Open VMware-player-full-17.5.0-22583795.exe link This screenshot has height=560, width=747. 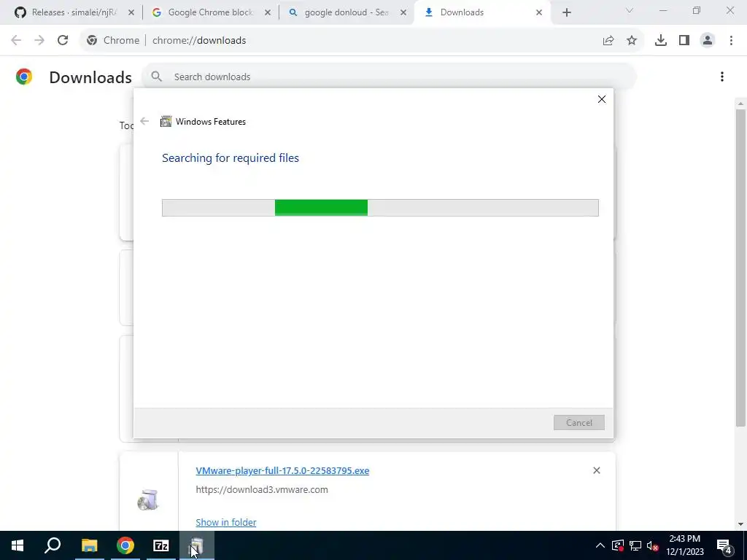coord(282,470)
